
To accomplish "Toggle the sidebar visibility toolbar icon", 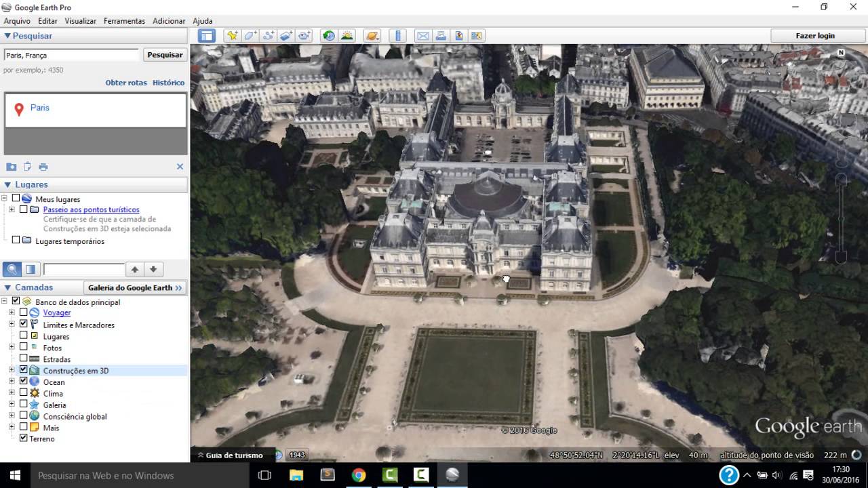I will [206, 36].
